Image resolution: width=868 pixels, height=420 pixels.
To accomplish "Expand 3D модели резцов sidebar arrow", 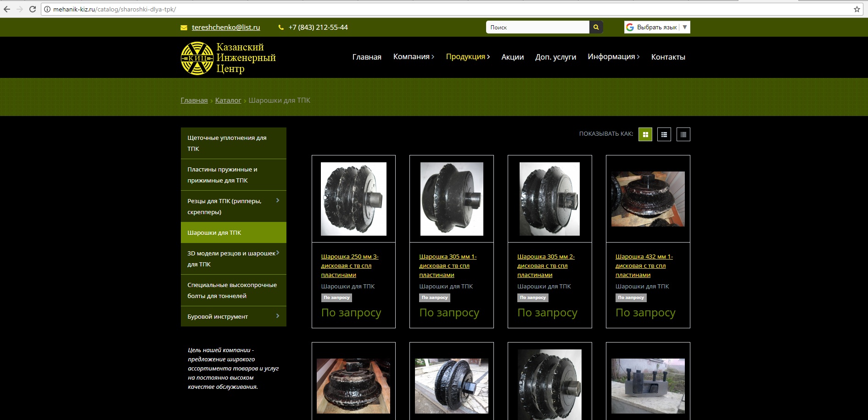I will pos(278,253).
